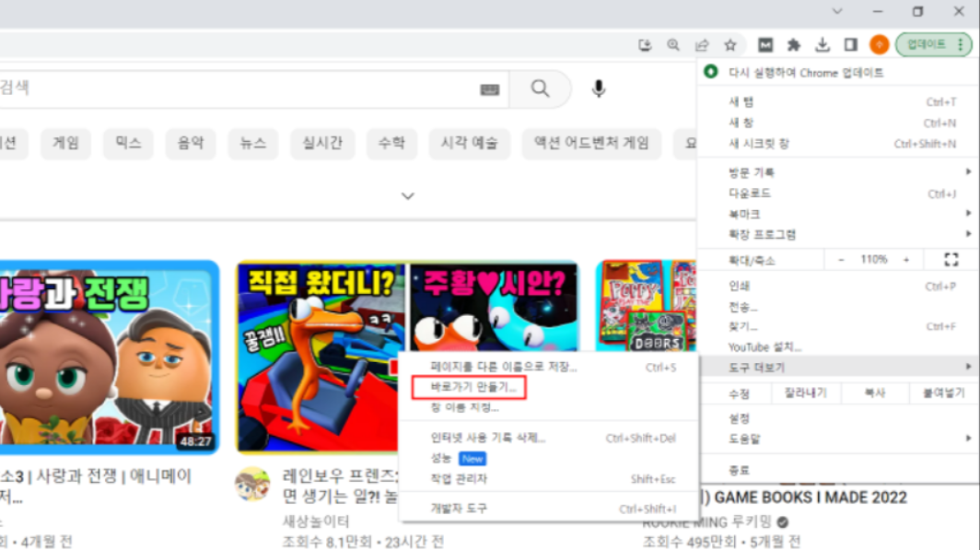The height and width of the screenshot is (550, 980).
Task: Select the 믹스 filter chip
Action: (128, 143)
